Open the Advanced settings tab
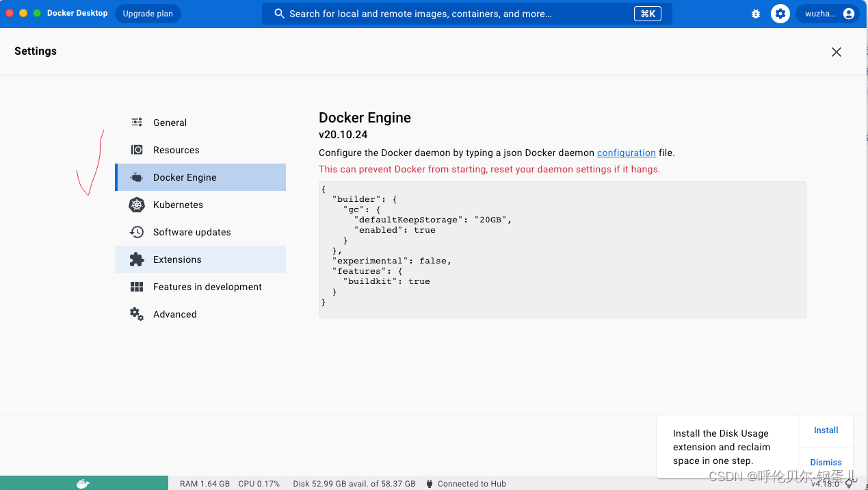 (x=200, y=314)
